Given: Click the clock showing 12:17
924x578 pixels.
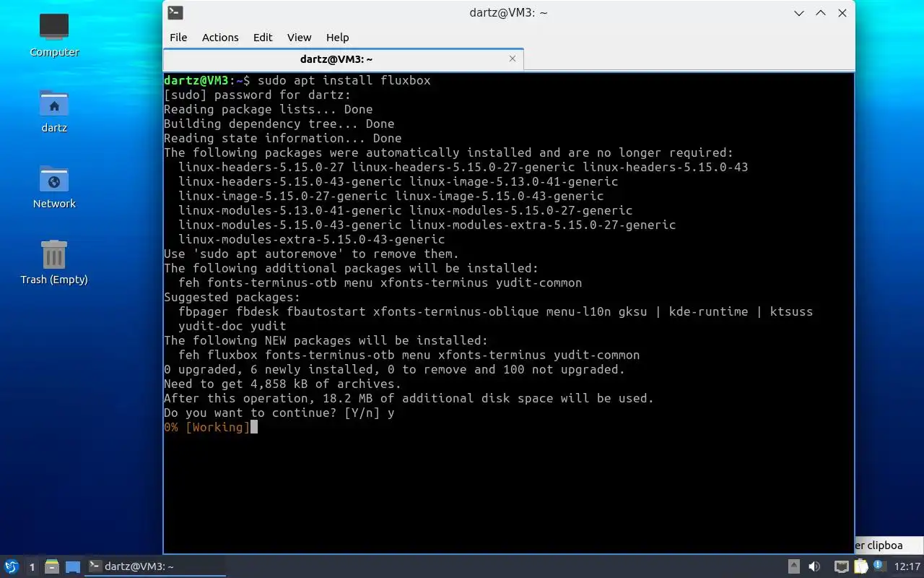Looking at the screenshot, I should (907, 566).
